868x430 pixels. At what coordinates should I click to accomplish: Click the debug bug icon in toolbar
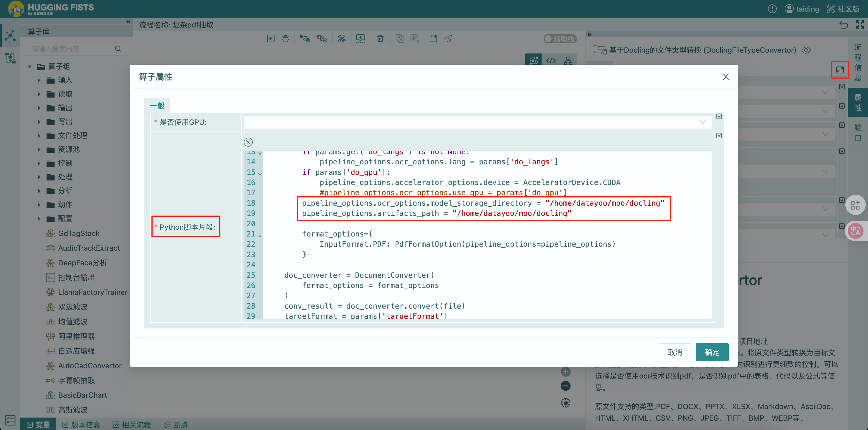(x=285, y=38)
